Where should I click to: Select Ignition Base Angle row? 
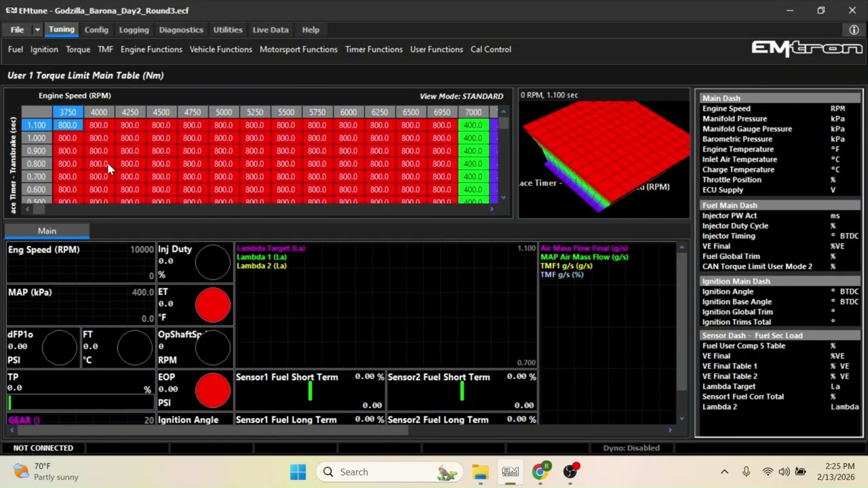click(x=781, y=302)
